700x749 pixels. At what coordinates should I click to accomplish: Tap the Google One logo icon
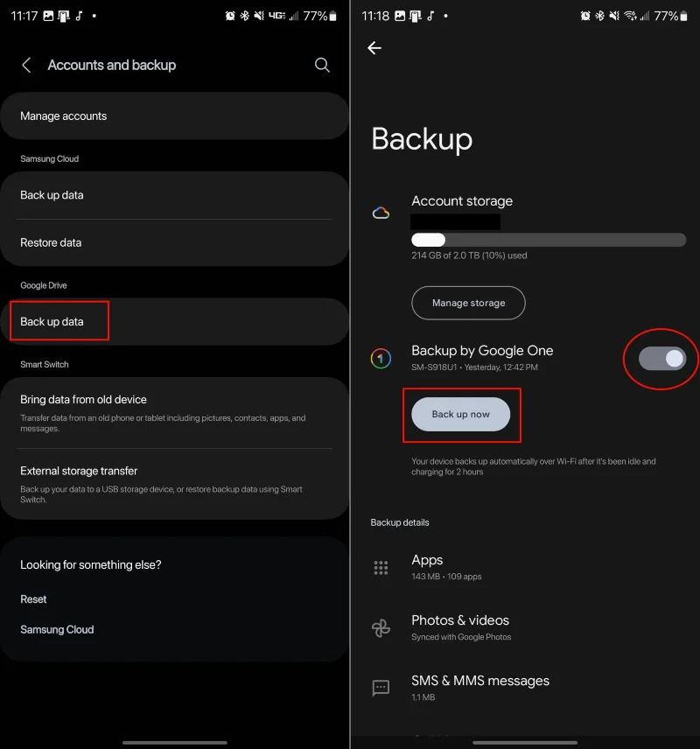[381, 358]
